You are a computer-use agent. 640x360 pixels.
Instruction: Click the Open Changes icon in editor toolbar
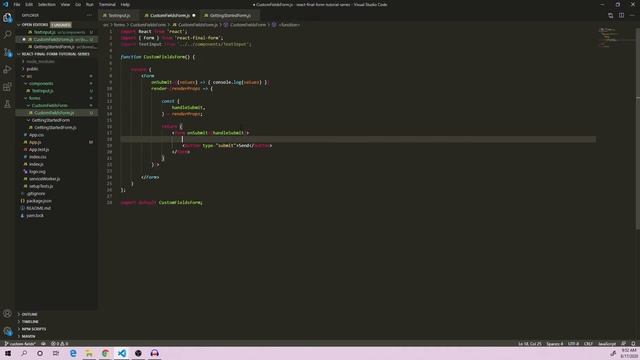(610, 16)
